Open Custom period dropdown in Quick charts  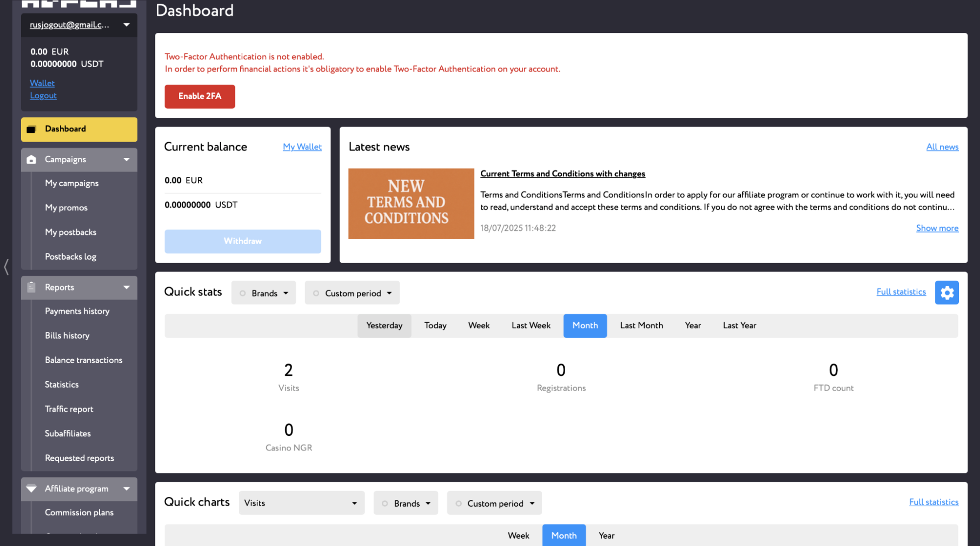point(494,503)
